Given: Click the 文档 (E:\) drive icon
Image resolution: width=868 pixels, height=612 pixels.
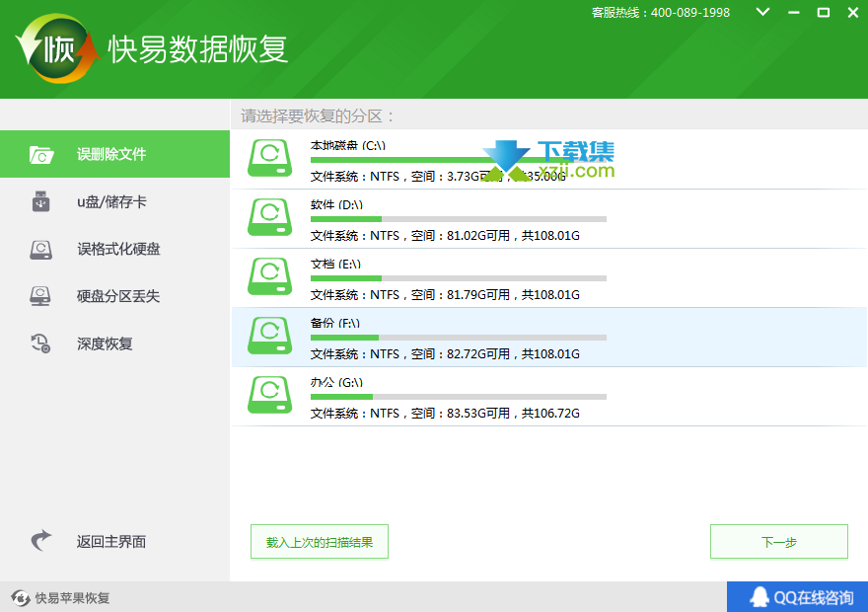Looking at the screenshot, I should (269, 276).
